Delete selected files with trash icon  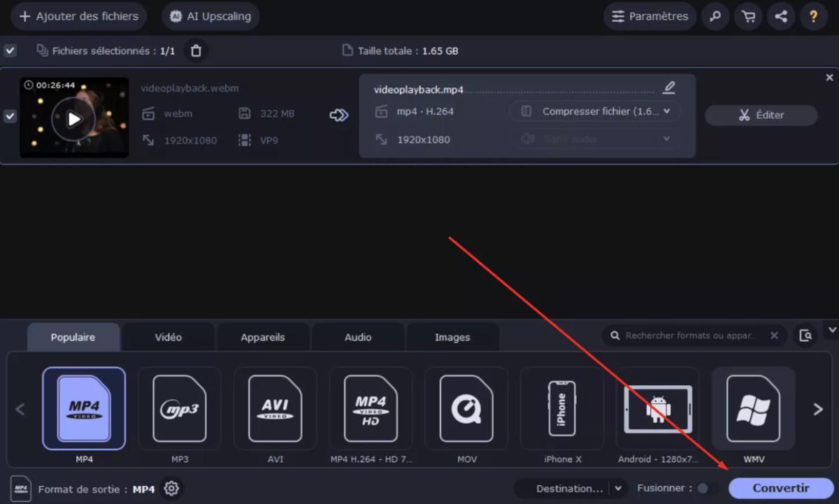tap(196, 50)
